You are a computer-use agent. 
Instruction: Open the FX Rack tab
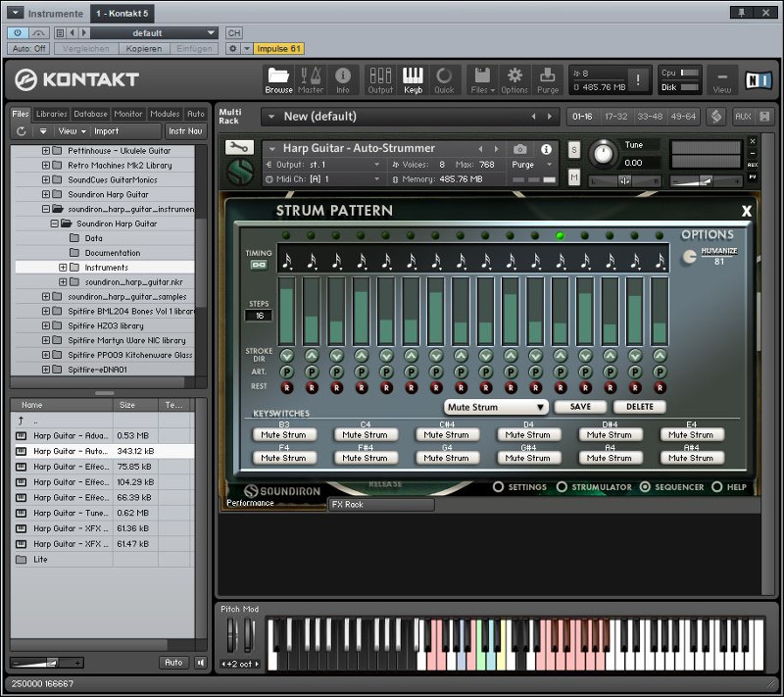[381, 505]
